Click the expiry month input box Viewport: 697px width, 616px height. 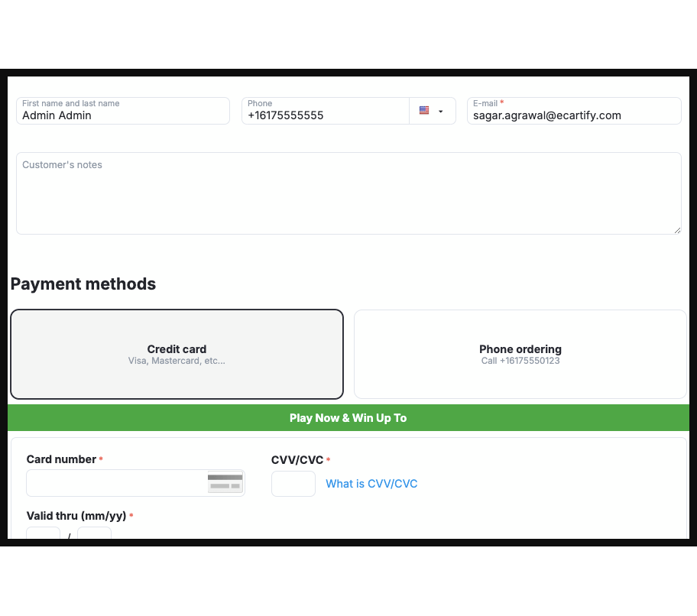(x=43, y=533)
